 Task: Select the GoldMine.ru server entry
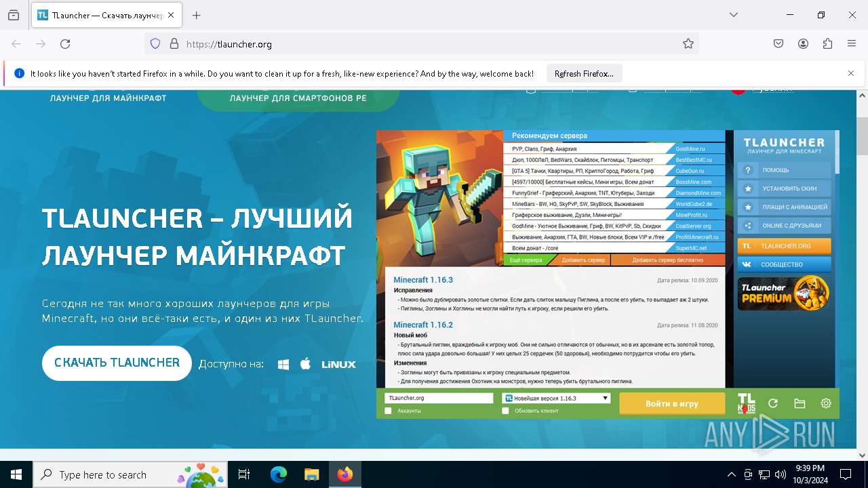click(x=614, y=148)
